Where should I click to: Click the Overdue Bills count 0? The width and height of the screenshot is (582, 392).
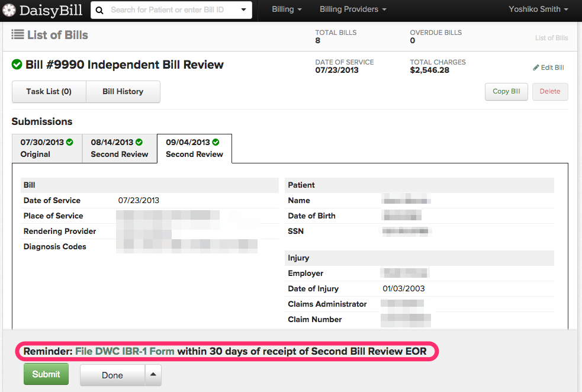(413, 40)
